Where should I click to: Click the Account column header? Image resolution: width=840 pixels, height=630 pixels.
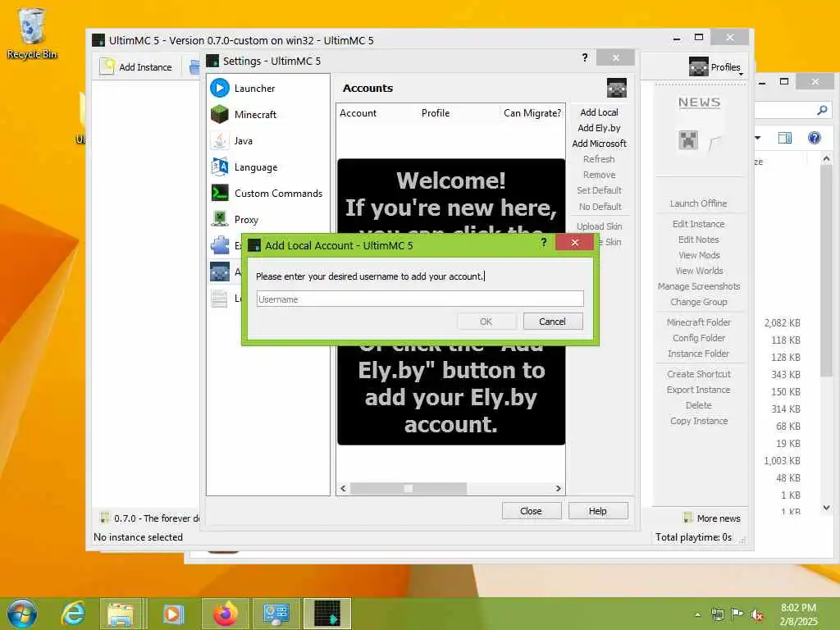coord(358,113)
